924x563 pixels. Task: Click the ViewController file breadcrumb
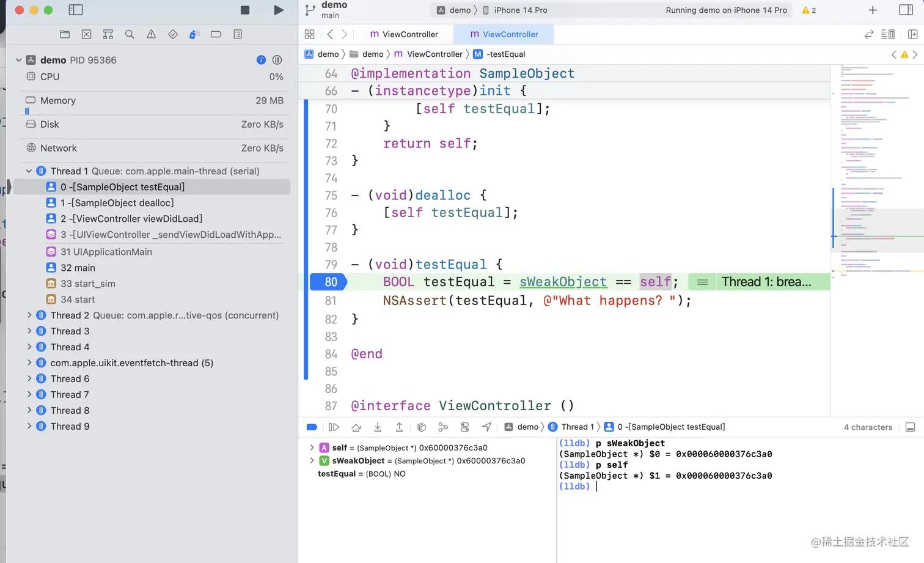[428, 54]
